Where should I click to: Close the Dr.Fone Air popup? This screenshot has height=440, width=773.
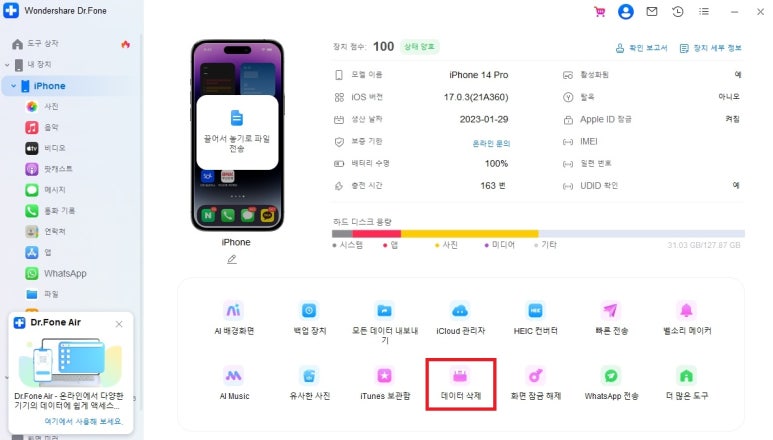119,324
